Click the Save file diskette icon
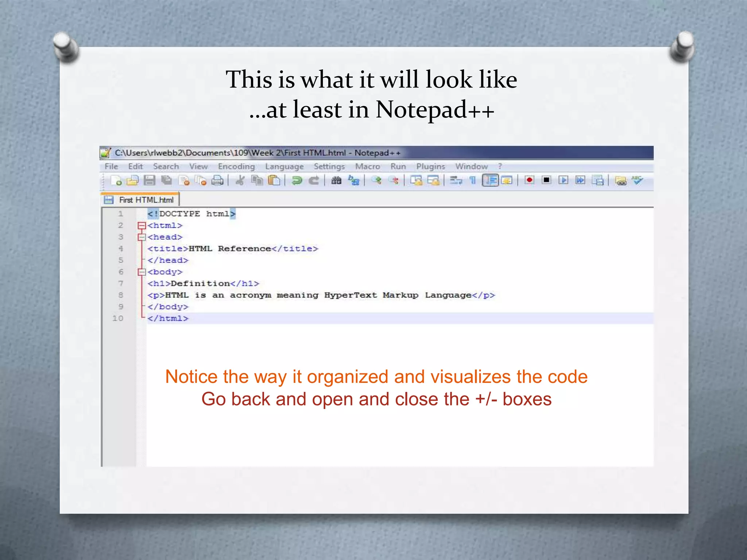This screenshot has height=560, width=747. pos(150,180)
